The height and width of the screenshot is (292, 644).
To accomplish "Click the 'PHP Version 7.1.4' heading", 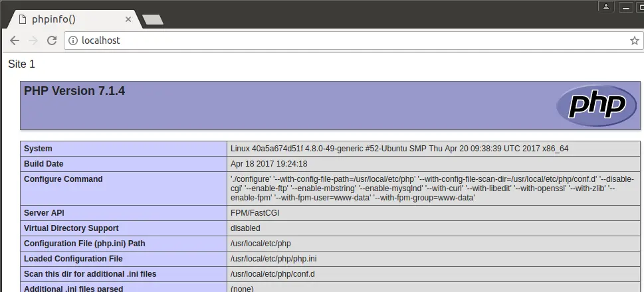I will (74, 91).
